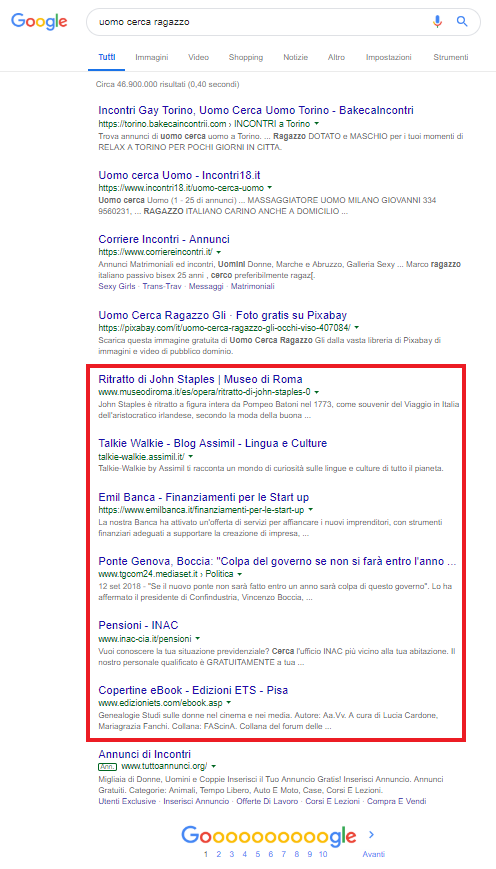Open 'Emil Banca - Finanziamenti per le Start up'
Image resolution: width=496 pixels, height=869 pixels.
203,497
